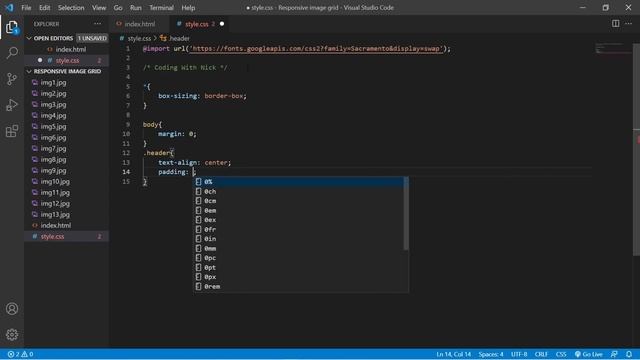Open the Terminal menu
This screenshot has width=640, height=360.
161,8
